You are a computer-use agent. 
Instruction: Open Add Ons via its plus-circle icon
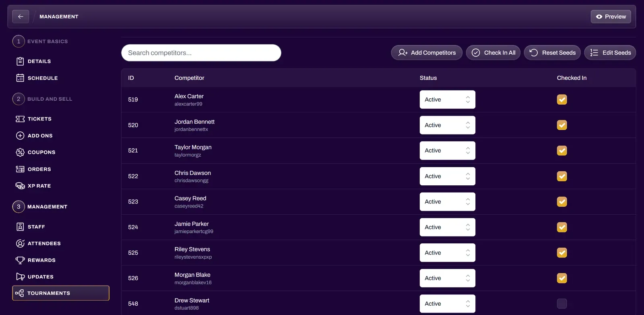(20, 136)
